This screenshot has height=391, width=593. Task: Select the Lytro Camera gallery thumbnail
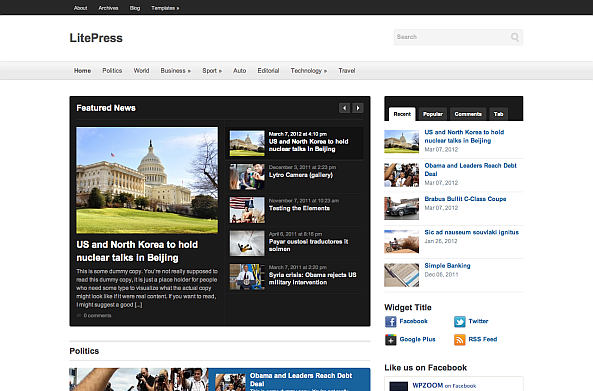[247, 177]
